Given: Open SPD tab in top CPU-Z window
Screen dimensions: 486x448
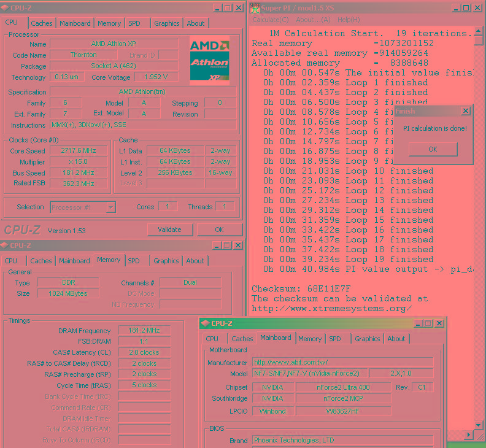Looking at the screenshot, I should click(x=134, y=23).
